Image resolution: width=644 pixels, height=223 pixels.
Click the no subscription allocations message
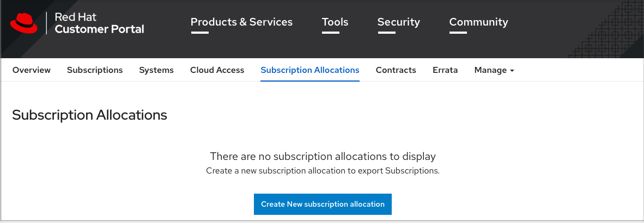[x=323, y=157]
